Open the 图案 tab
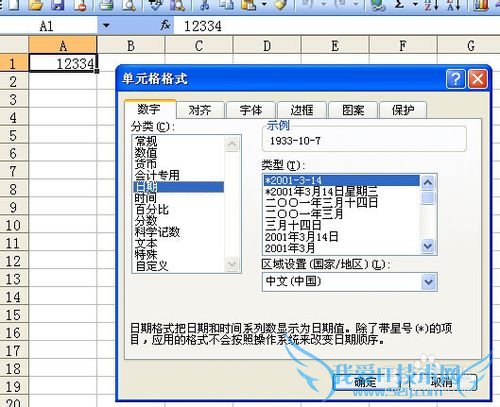 353,110
